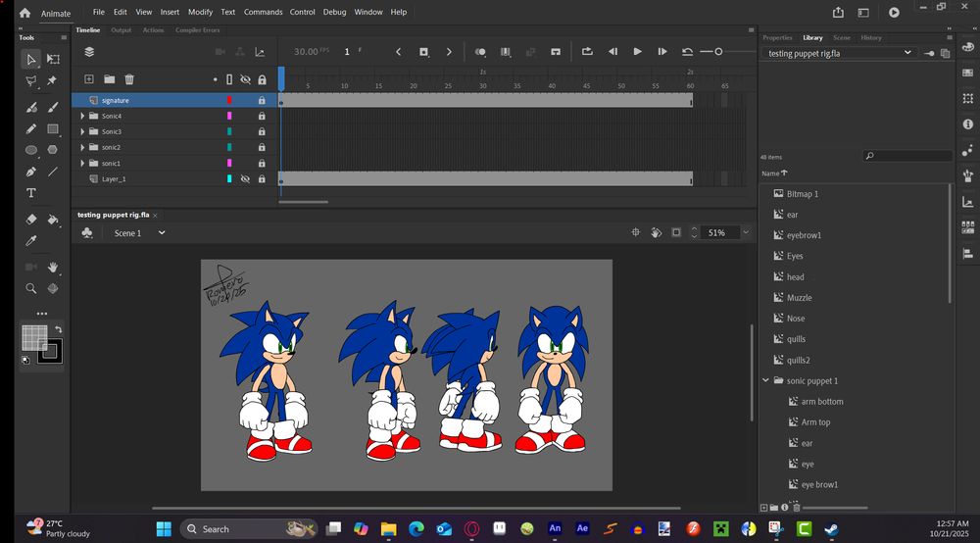
Task: Select the Text tool
Action: click(x=31, y=193)
